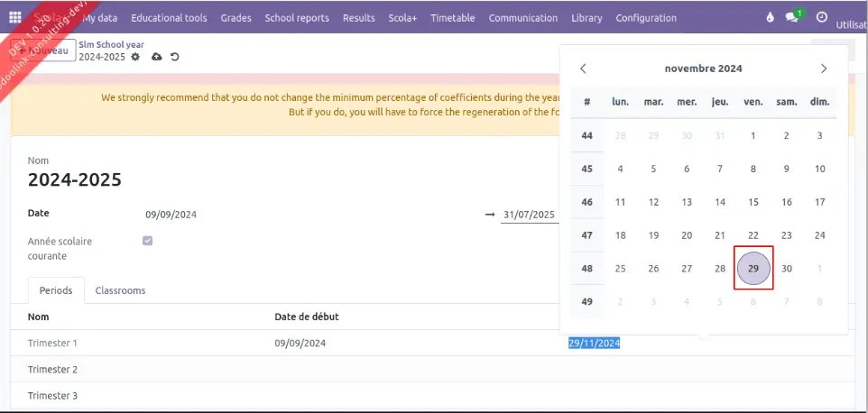Screen dimensions: 868x413
Task: Click the gear actions icon beside 2024-2025
Action: (x=135, y=57)
